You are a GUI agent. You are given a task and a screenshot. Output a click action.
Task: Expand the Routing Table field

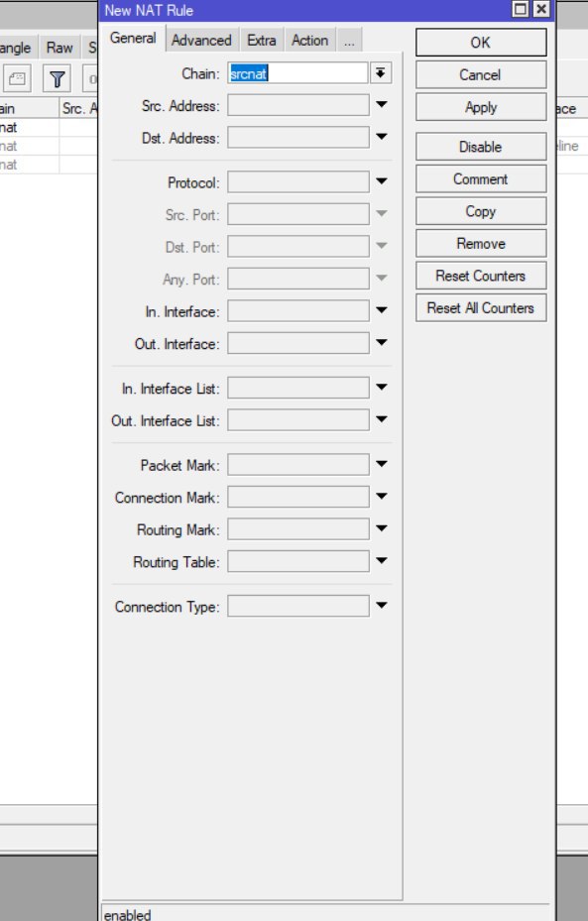[x=381, y=561]
